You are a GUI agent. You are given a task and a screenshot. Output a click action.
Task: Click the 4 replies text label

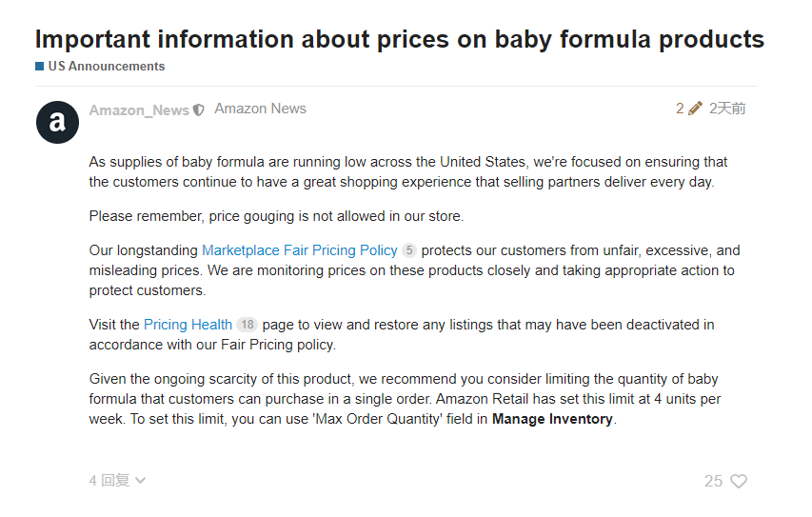(x=109, y=481)
